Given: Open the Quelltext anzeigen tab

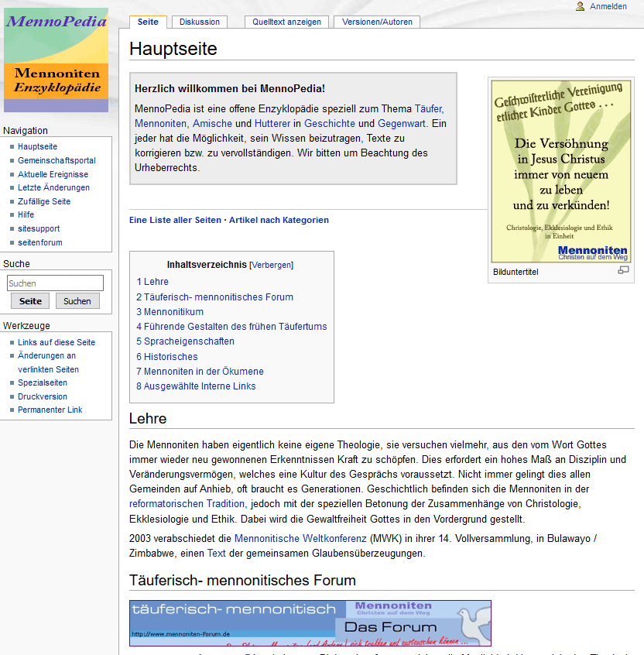Looking at the screenshot, I should click(x=286, y=22).
